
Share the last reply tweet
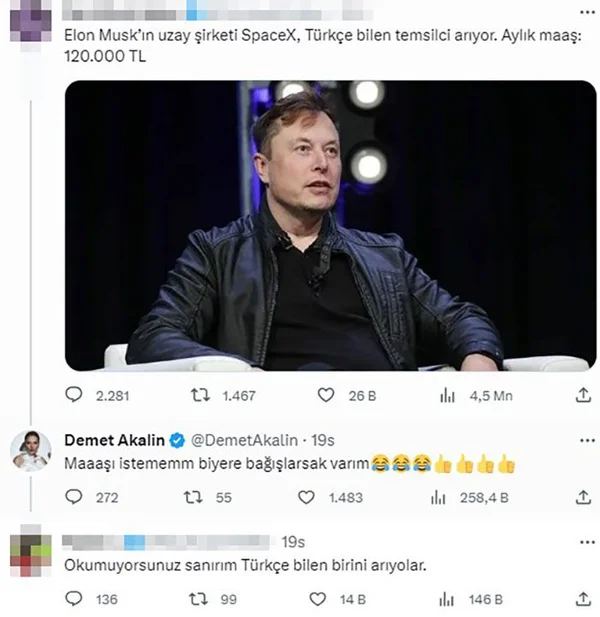[583, 599]
